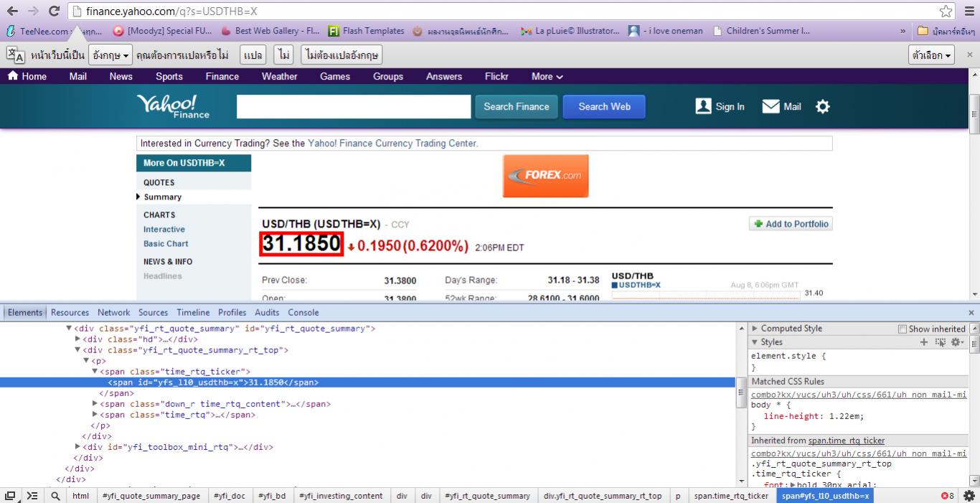Open the Interactive chart link
This screenshot has height=503, width=980.
pos(164,230)
